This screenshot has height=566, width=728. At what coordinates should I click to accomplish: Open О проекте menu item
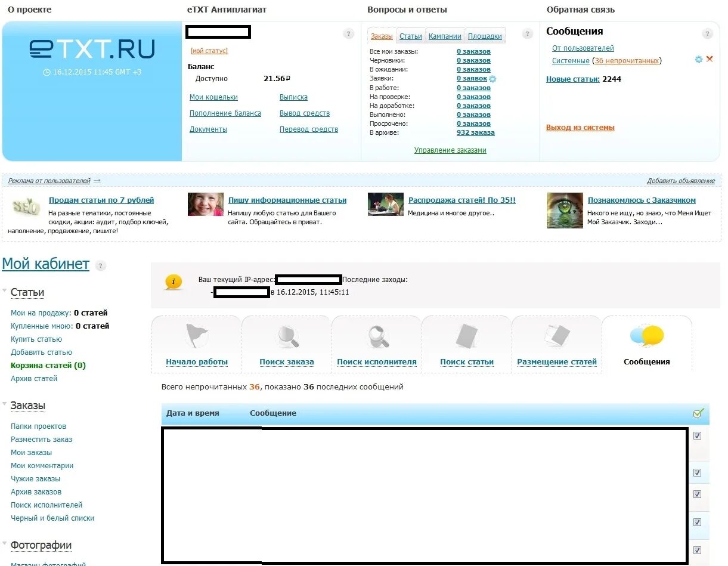30,10
